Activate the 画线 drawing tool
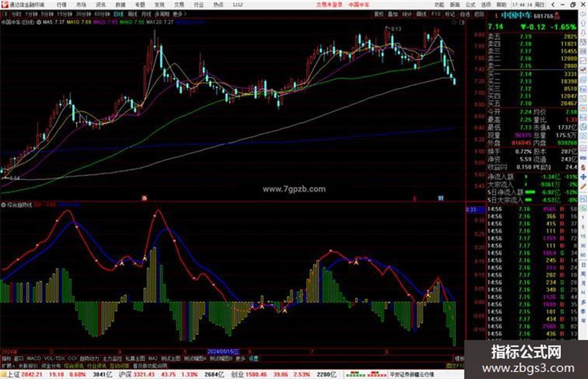Image resolution: width=588 pixels, height=379 pixels. (x=421, y=14)
